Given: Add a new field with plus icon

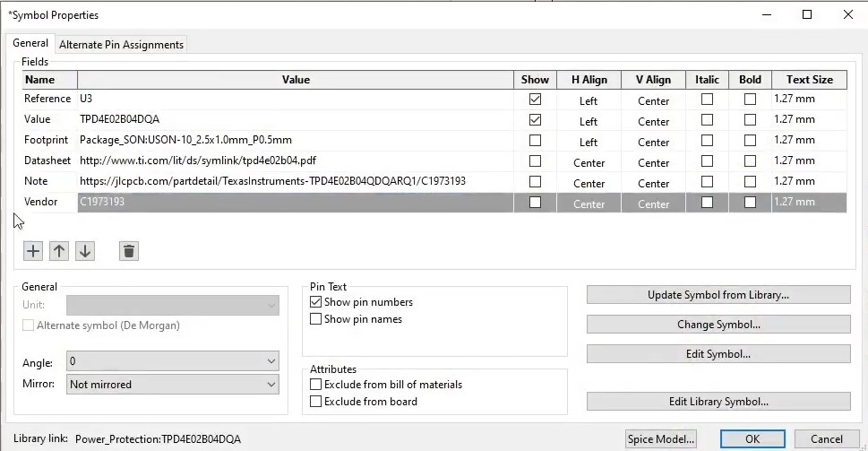Looking at the screenshot, I should click(33, 251).
